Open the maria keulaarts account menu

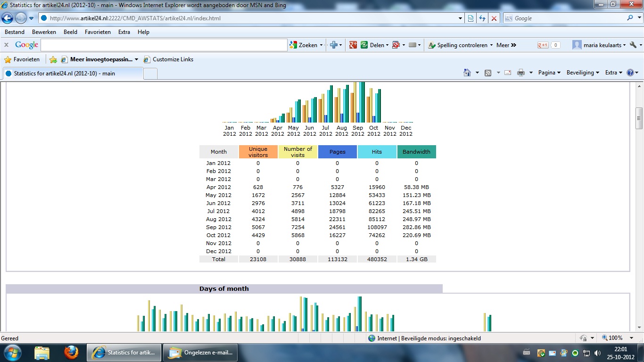click(599, 45)
